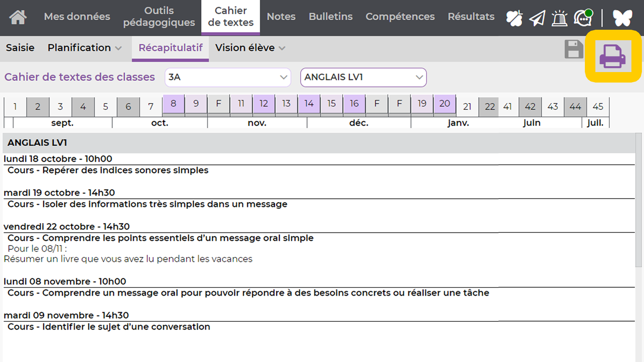Click Cours - Repérer des indices sonores simples

pyautogui.click(x=108, y=170)
